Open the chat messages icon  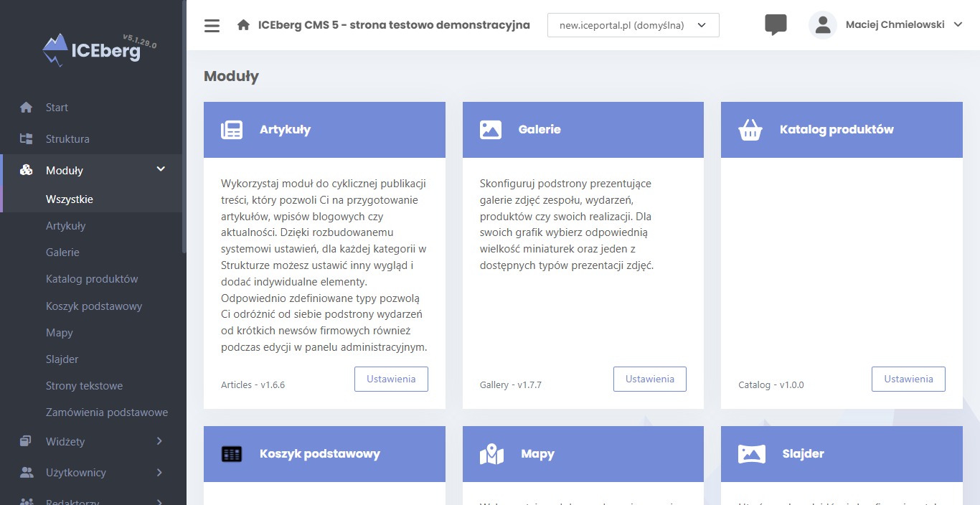coord(776,25)
